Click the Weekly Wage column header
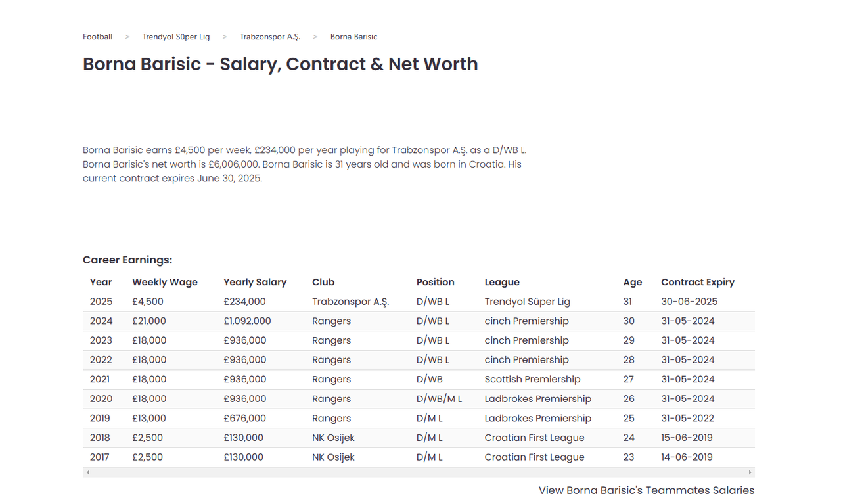 pyautogui.click(x=165, y=282)
